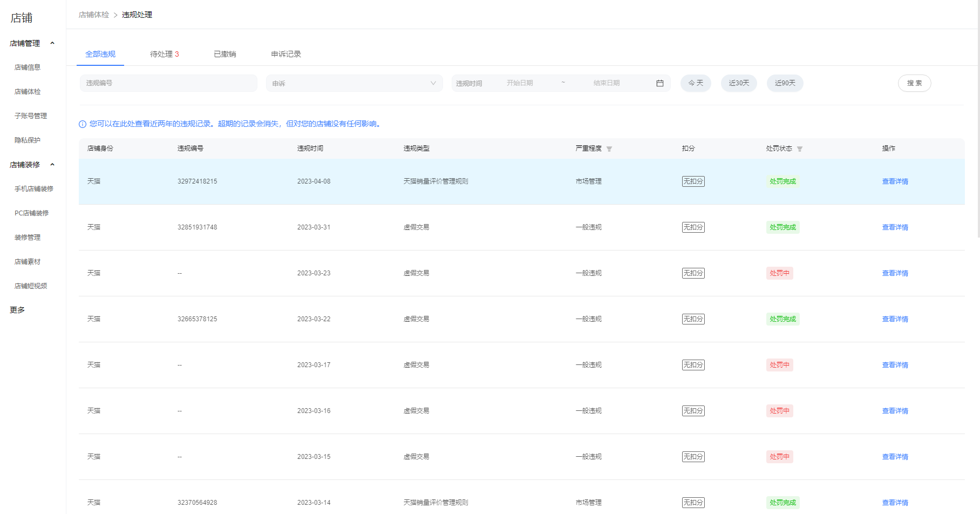980x514 pixels.
Task: Open 手机店铺装修 in the sidebar
Action: pos(34,189)
